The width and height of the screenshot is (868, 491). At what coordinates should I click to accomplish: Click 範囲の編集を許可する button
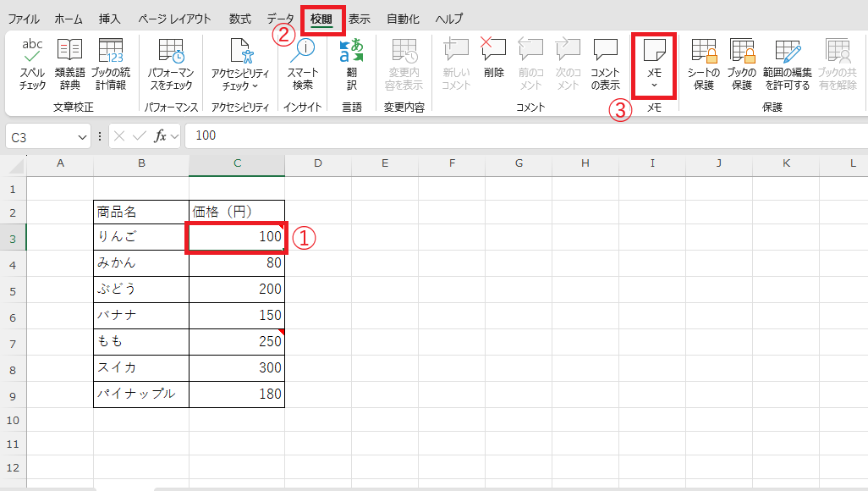point(787,63)
